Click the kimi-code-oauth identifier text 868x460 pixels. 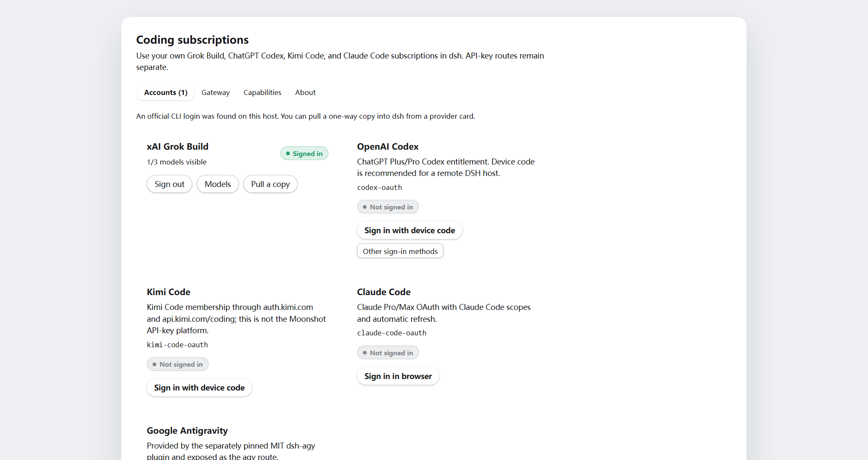pyautogui.click(x=177, y=345)
